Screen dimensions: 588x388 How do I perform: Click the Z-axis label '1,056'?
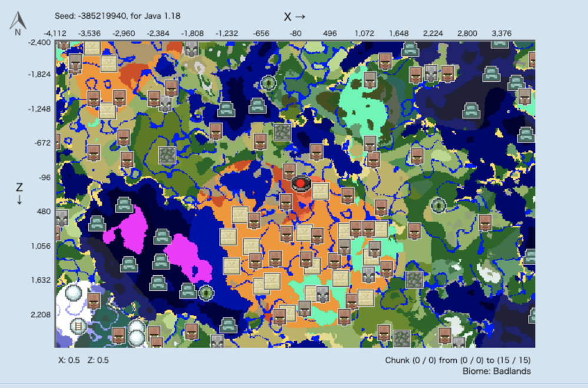(41, 246)
